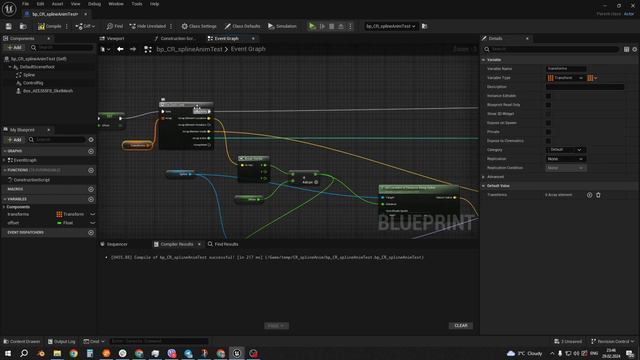Click Add in My Blueprint panel
Viewport: 640px width, 360px height.
coord(14,140)
